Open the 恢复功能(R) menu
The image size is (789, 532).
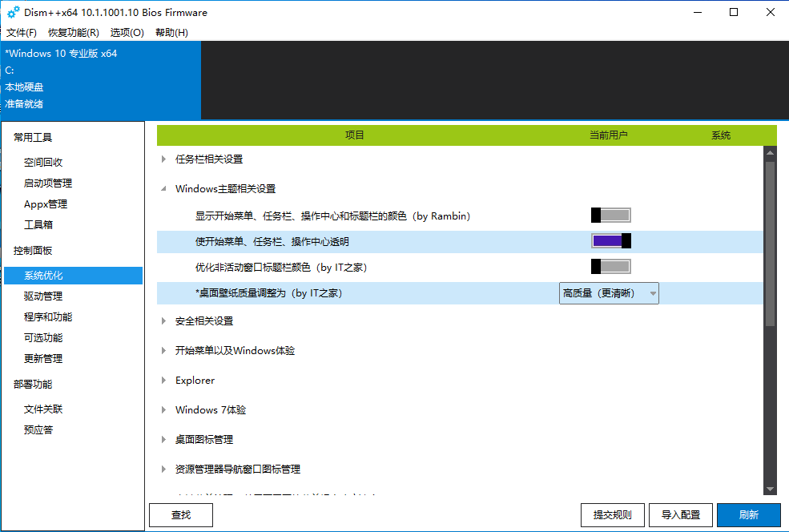click(74, 33)
